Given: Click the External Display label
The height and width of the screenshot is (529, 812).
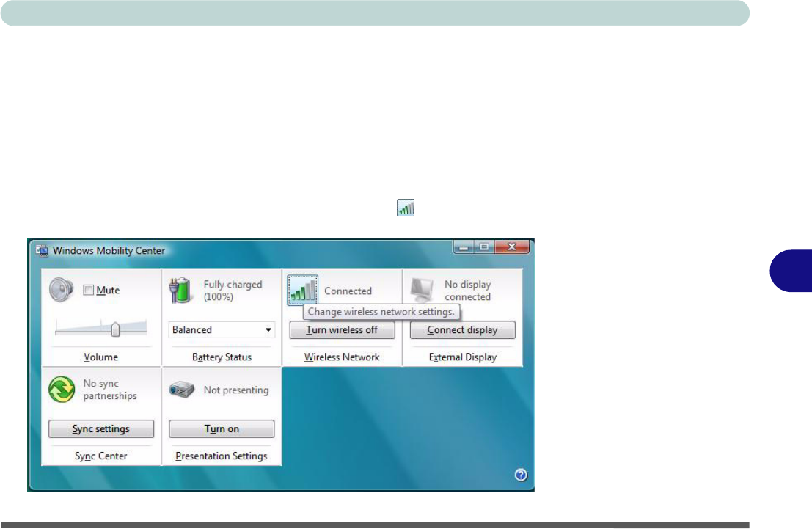Looking at the screenshot, I should pos(462,357).
